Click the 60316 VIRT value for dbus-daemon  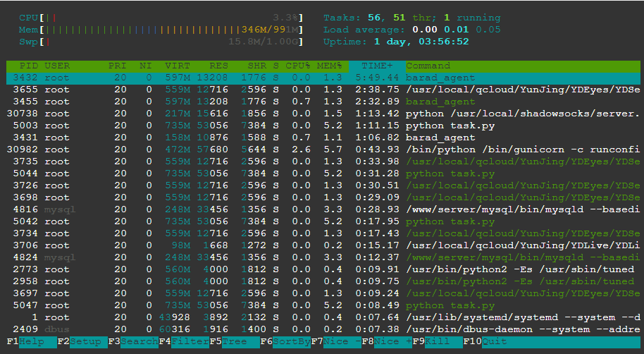175,329
